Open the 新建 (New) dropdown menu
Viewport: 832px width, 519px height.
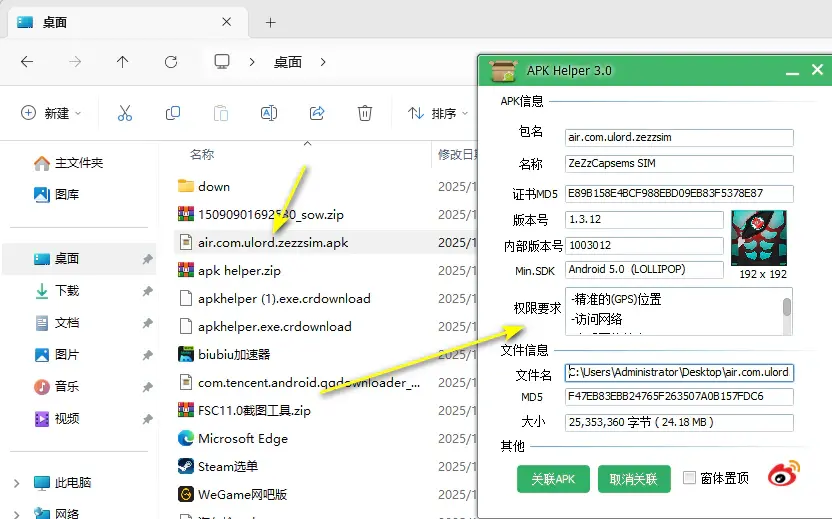pos(51,113)
